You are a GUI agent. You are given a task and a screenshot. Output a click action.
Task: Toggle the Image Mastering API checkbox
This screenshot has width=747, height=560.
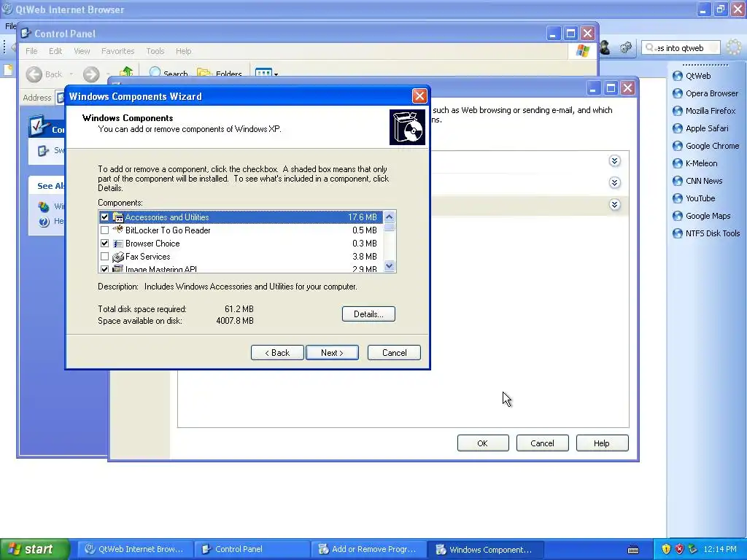[x=104, y=269]
